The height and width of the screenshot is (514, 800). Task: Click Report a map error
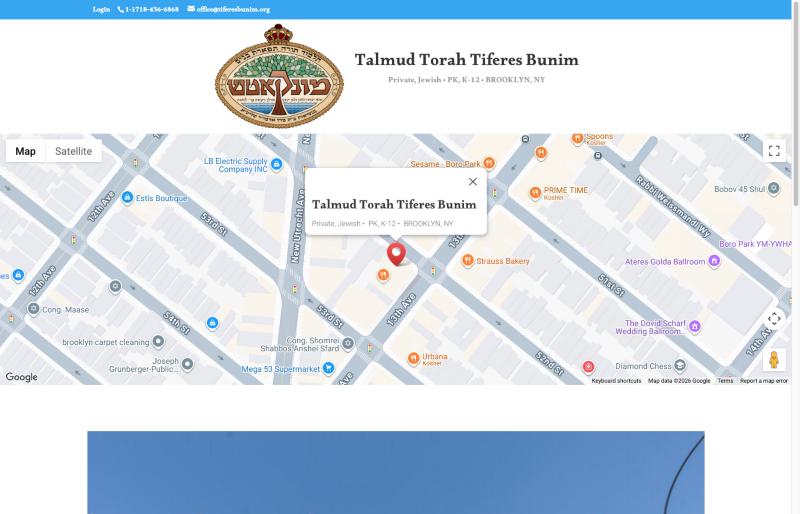[x=764, y=381]
